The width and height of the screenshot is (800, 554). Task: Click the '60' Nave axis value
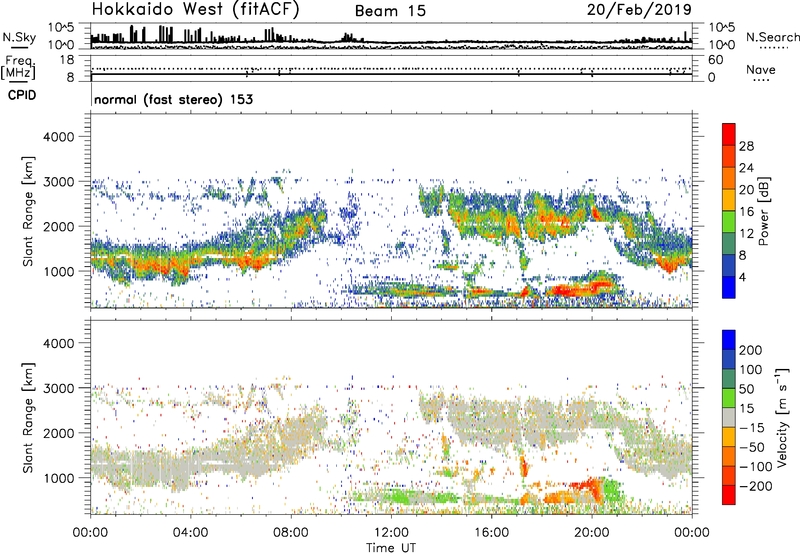[x=715, y=60]
